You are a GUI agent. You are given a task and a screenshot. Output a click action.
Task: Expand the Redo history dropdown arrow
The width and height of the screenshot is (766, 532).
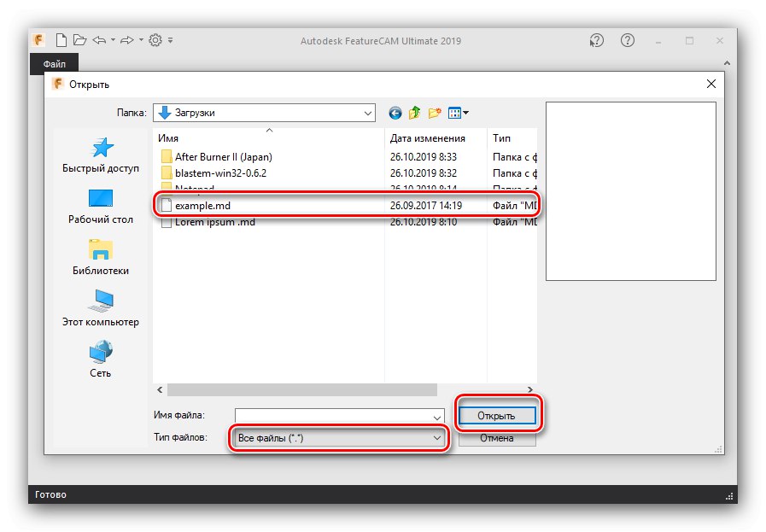click(x=141, y=40)
